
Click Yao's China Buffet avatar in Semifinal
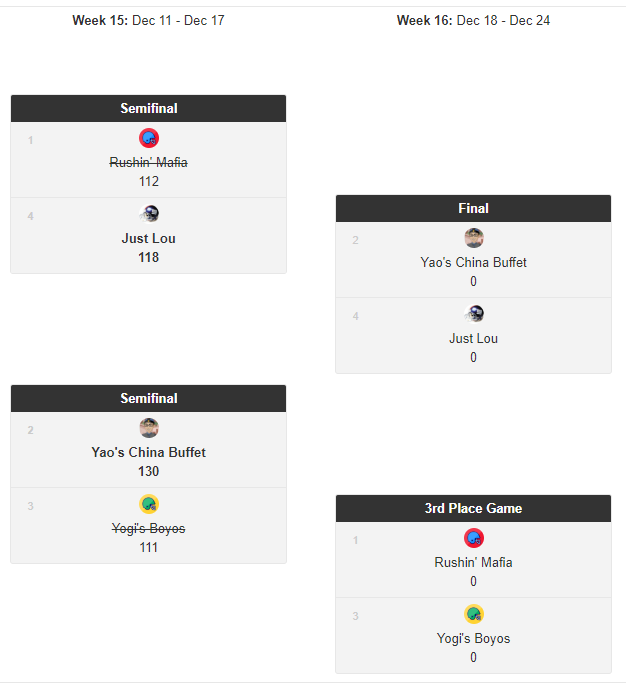coord(149,428)
